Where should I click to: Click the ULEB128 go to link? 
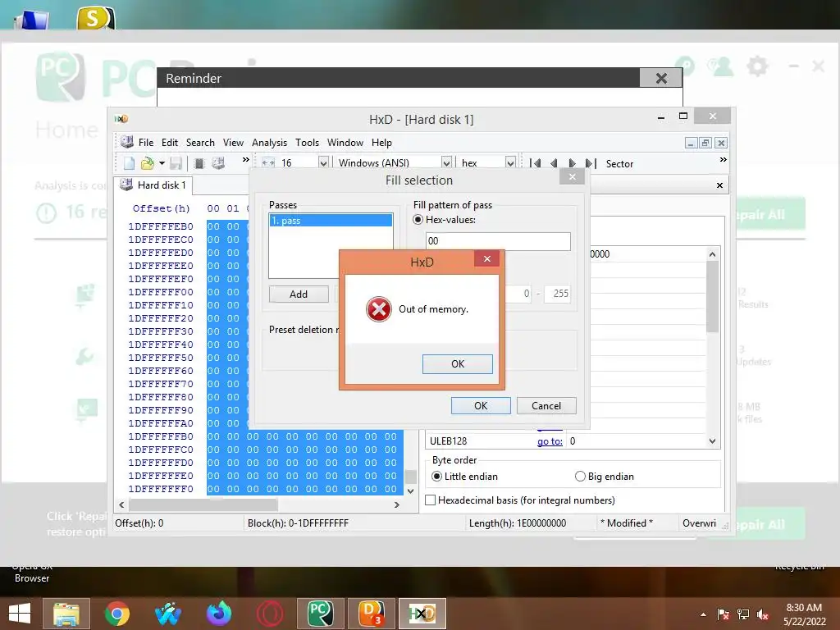click(x=550, y=441)
